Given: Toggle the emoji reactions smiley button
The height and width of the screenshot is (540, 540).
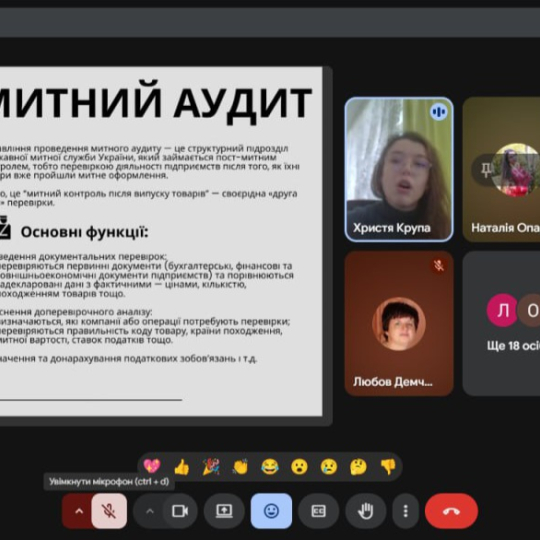Looking at the screenshot, I should click(x=271, y=511).
